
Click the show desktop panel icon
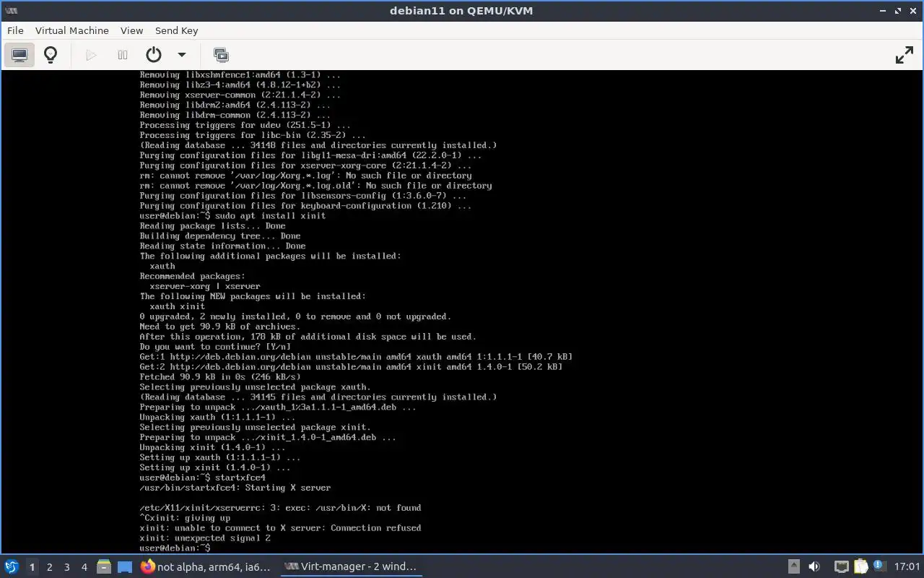[124, 567]
